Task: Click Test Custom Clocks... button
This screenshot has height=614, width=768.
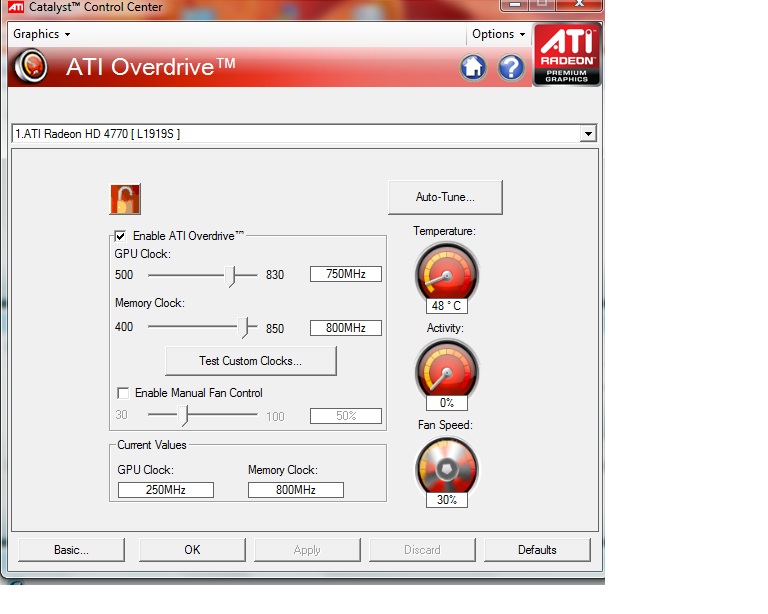Action: coord(251,361)
